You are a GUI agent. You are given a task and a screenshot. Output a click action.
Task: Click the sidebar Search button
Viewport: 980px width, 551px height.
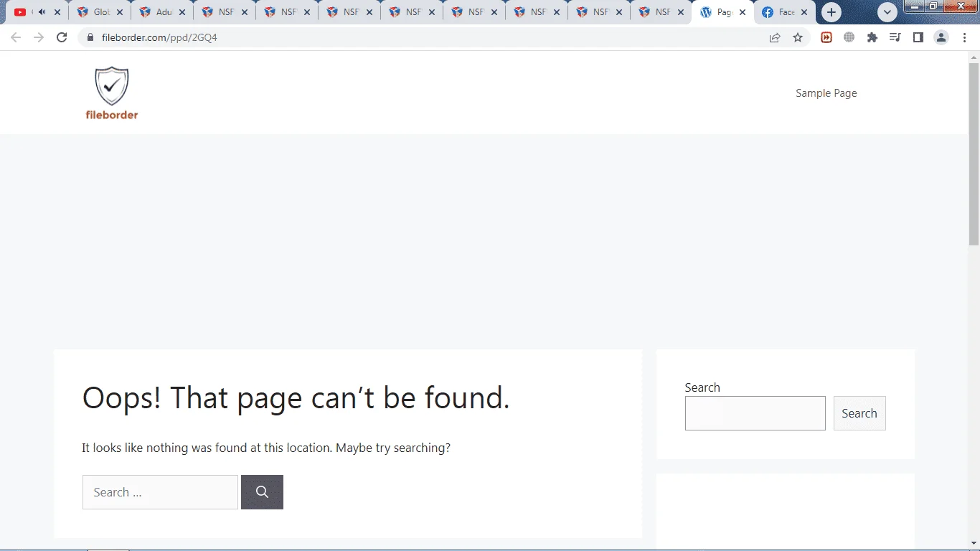coord(859,413)
